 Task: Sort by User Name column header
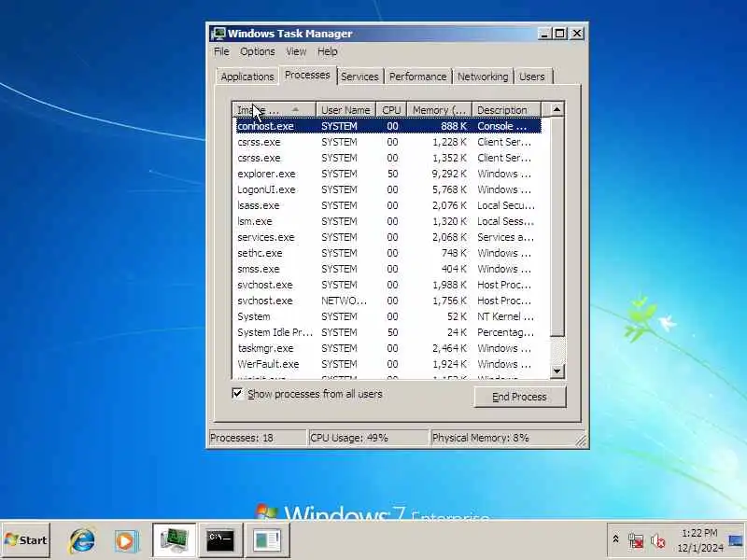coord(345,109)
